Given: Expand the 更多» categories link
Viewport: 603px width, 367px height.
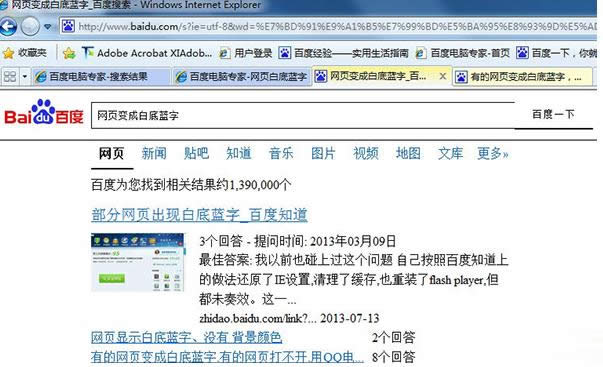Looking at the screenshot, I should click(x=493, y=153).
